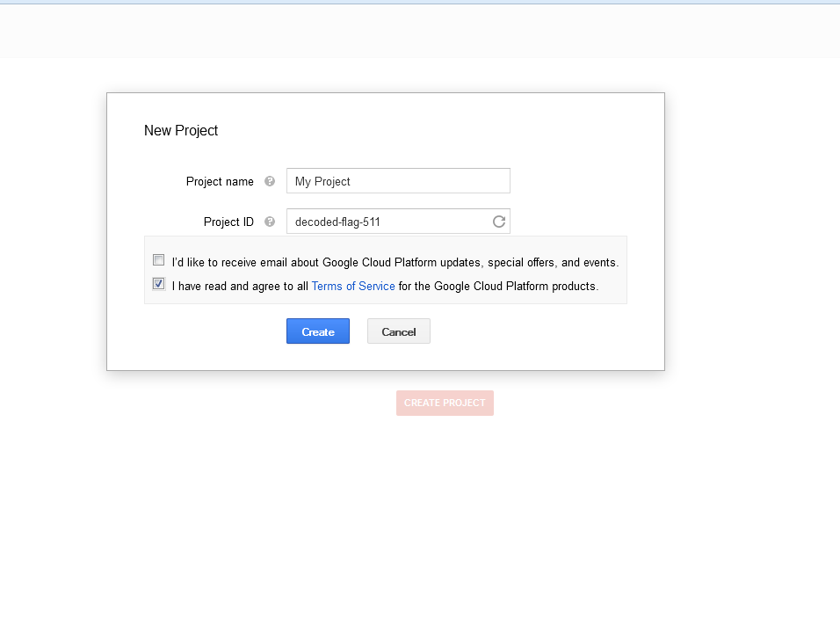This screenshot has height=633, width=840.
Task: Click the "I have read and agree" label text
Action: (x=240, y=287)
